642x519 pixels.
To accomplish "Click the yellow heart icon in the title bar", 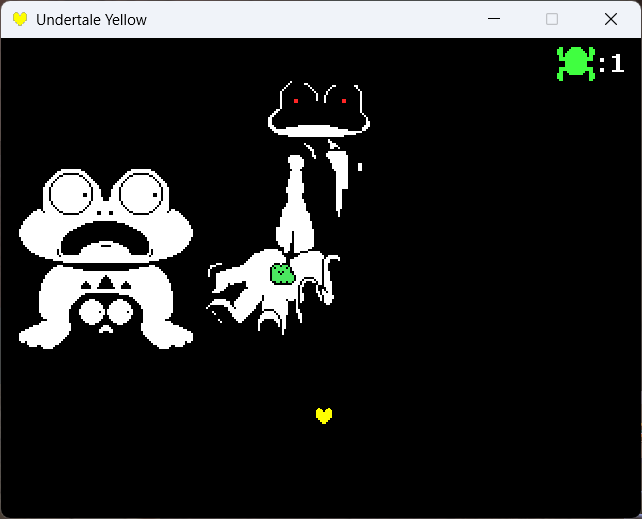I will pos(20,19).
